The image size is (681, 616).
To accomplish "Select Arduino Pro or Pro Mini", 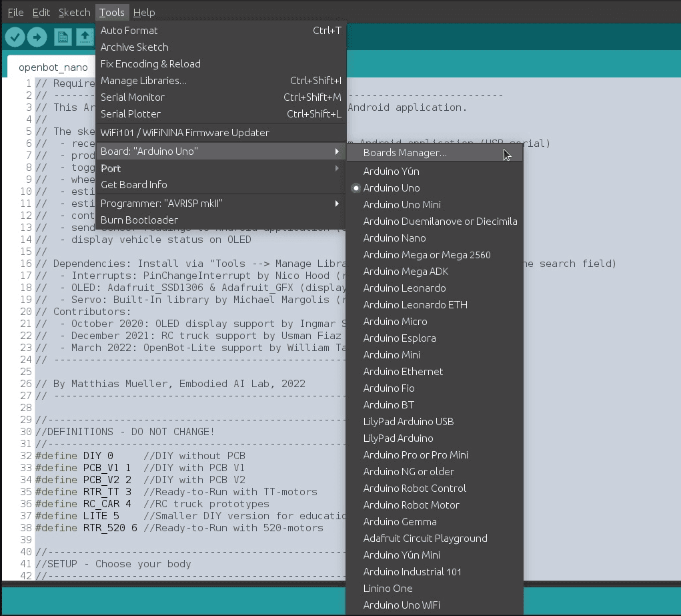I will (435, 454).
